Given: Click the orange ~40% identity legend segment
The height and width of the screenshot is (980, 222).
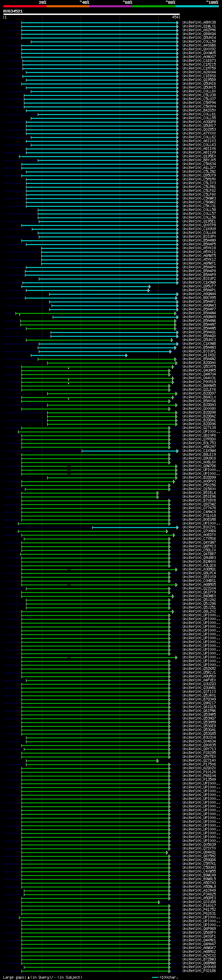Looking at the screenshot, I should click(x=68, y=6).
